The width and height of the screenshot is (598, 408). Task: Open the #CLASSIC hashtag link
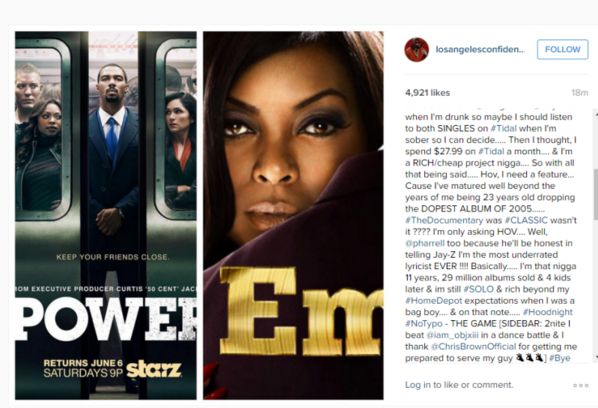526,220
